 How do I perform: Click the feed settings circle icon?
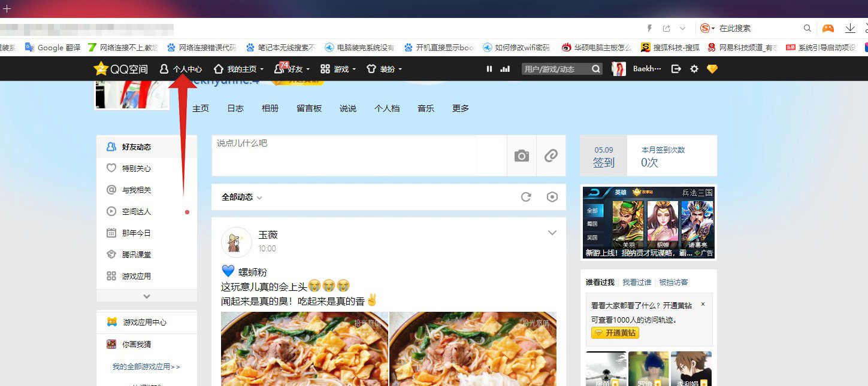pyautogui.click(x=552, y=197)
